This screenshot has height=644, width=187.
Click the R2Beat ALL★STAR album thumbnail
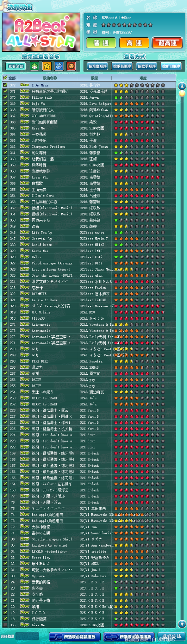[41, 32]
